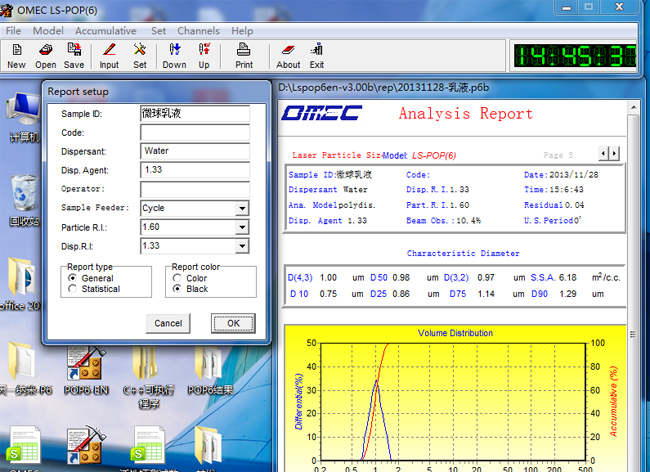Click the Operator input field
Viewport: 650px width, 472px height.
click(x=195, y=189)
